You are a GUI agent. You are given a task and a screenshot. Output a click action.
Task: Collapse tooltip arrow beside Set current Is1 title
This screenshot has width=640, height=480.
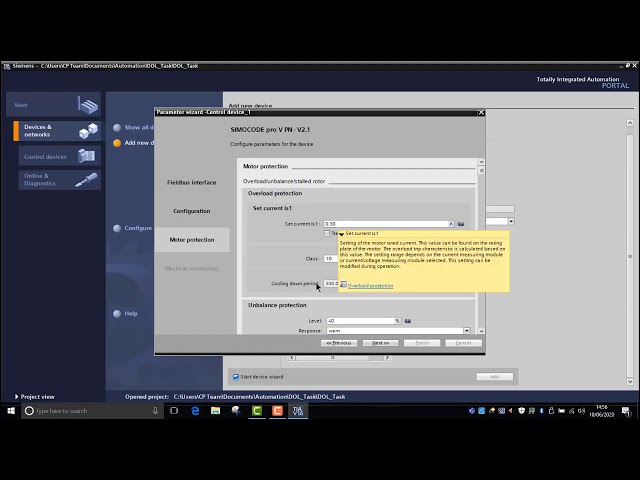coord(341,234)
